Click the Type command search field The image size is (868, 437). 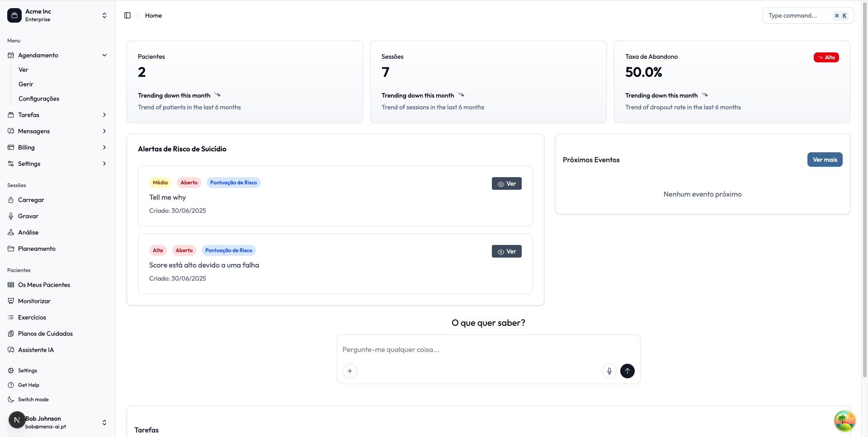808,15
